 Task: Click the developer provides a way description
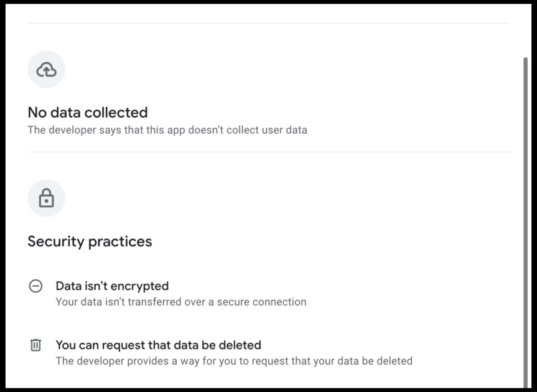pyautogui.click(x=234, y=361)
